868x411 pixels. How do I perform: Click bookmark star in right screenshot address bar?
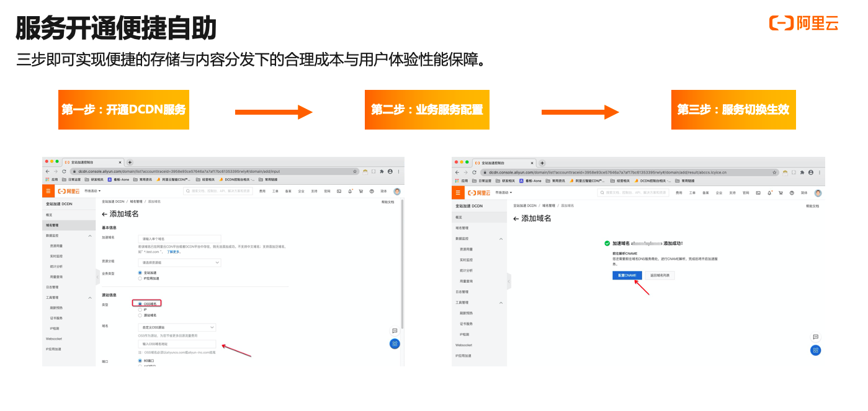[x=775, y=172]
